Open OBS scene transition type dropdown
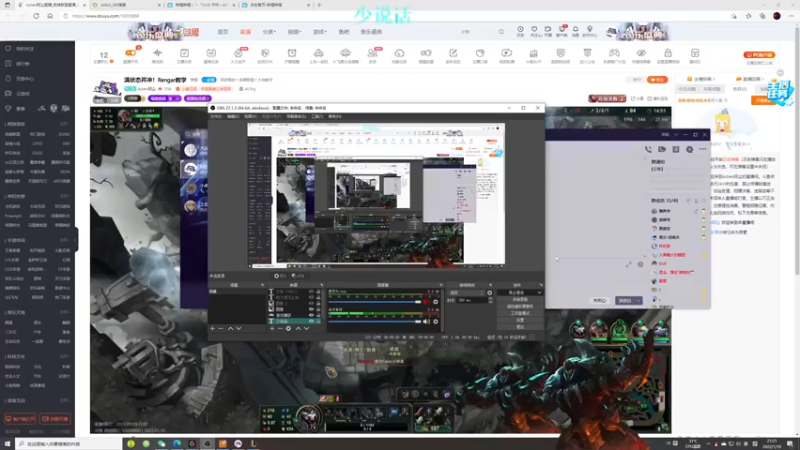The image size is (800, 450). (x=467, y=293)
